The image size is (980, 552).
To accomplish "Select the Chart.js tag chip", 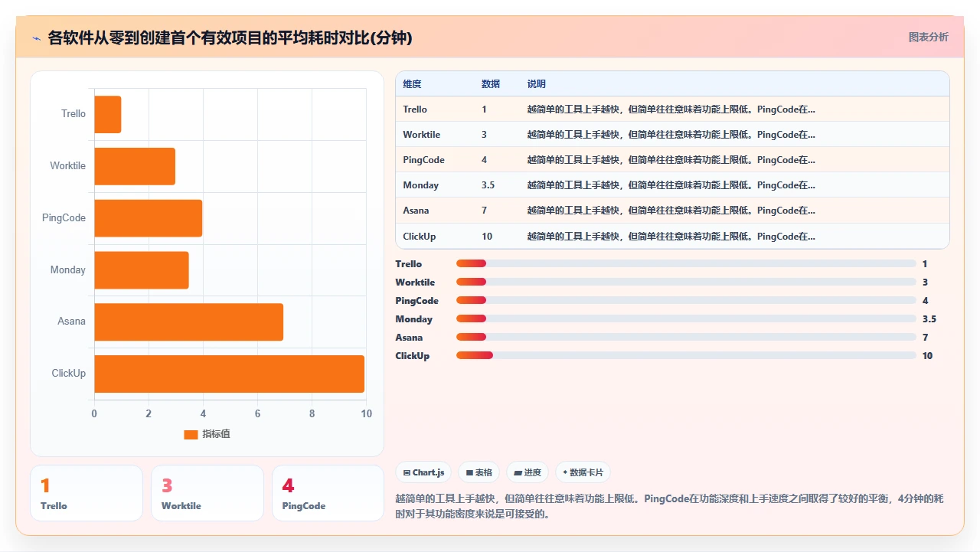I will 423,472.
